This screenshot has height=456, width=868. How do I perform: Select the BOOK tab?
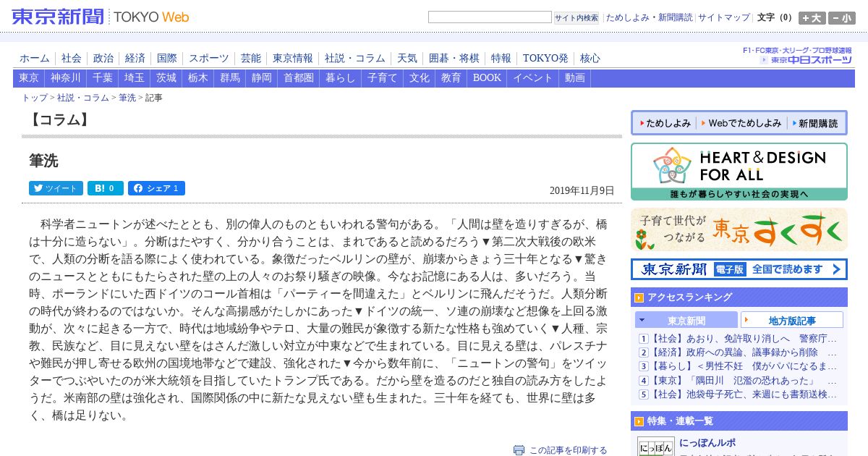[487, 78]
